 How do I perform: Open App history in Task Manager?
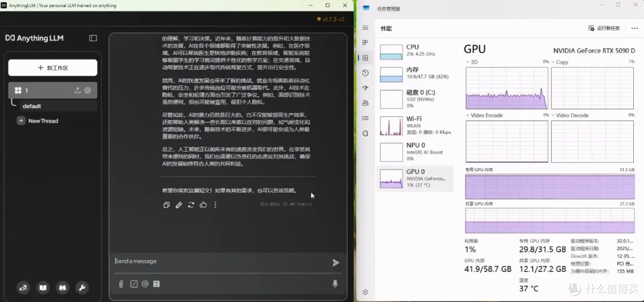[365, 73]
